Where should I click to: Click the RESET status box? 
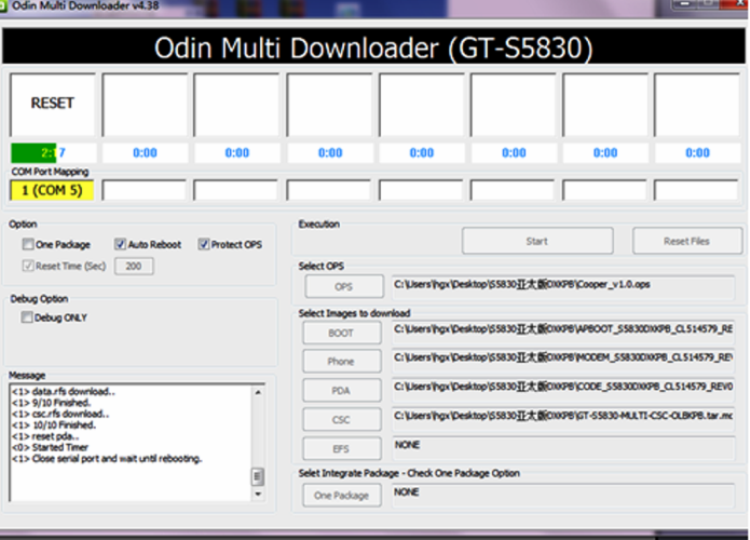(x=53, y=104)
